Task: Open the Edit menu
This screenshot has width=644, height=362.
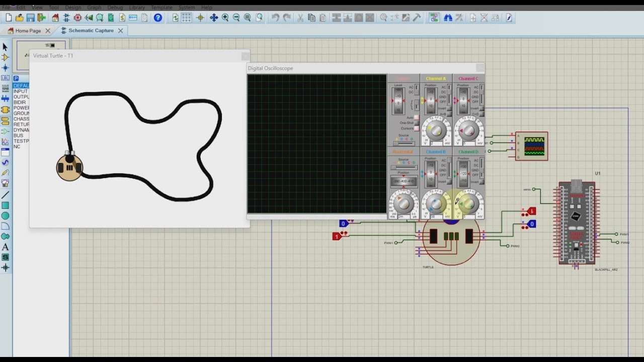Action: pyautogui.click(x=21, y=8)
